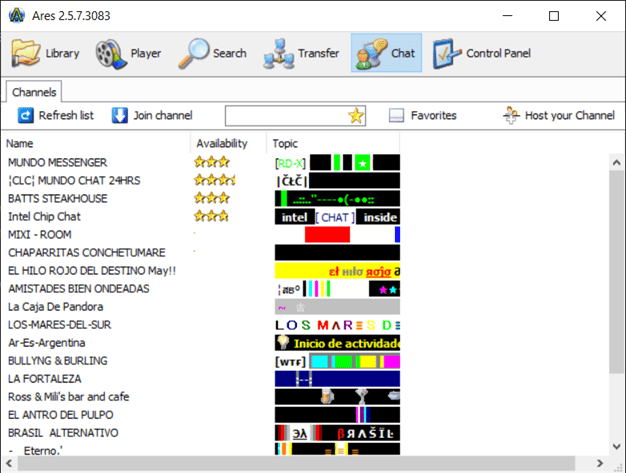Switch to the Channels tab
This screenshot has width=626, height=473.
pyautogui.click(x=34, y=92)
